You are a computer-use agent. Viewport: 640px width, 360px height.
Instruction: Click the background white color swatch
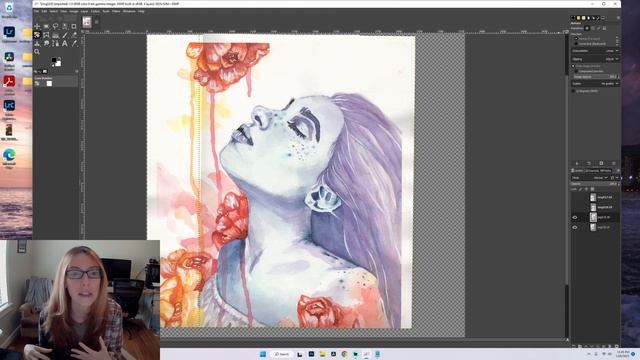click(x=59, y=64)
